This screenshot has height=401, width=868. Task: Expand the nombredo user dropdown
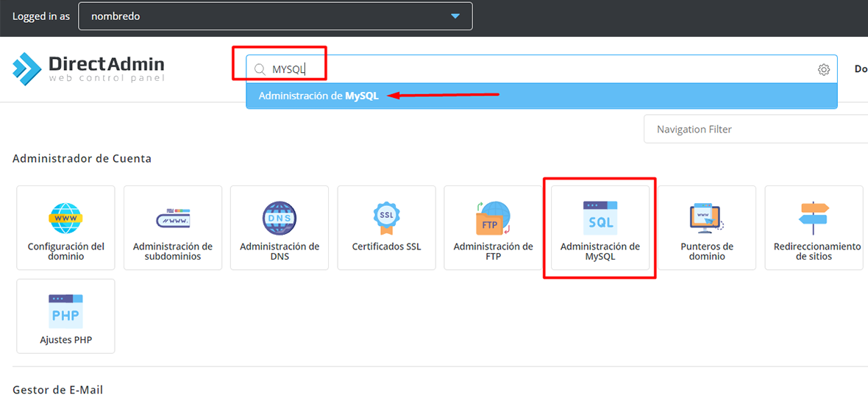(276, 16)
